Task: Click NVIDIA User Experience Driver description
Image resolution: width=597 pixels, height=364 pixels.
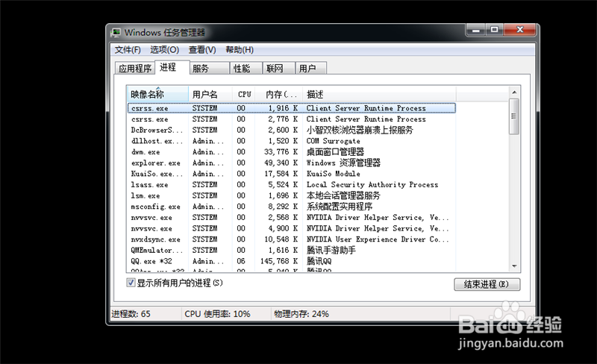Action: (378, 239)
